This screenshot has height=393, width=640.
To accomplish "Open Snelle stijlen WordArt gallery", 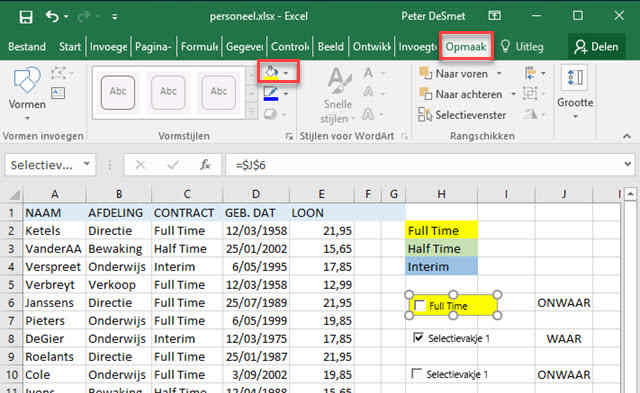I will click(337, 95).
